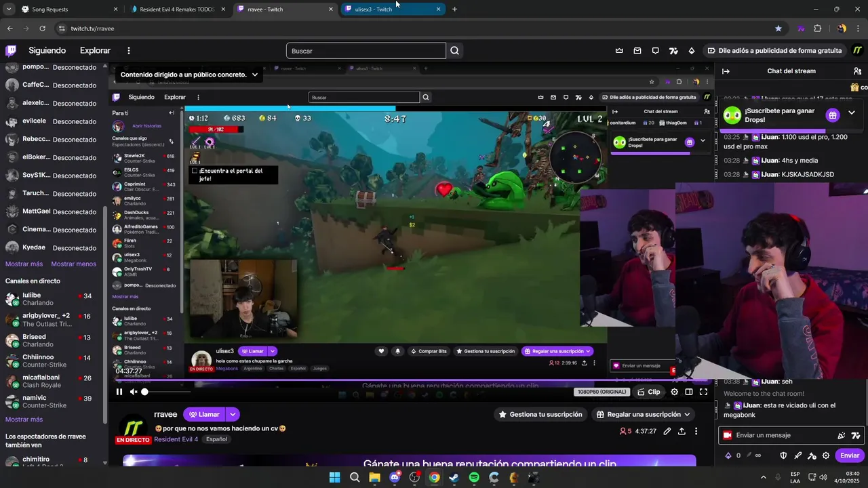Expand the Drops banner chevron in chat
This screenshot has width=868, height=488.
point(852,113)
